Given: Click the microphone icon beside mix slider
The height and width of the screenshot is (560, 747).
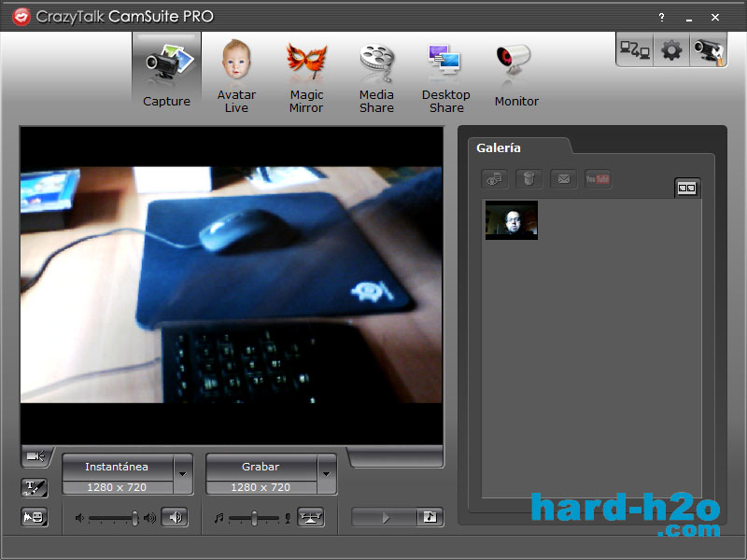Looking at the screenshot, I should [x=288, y=518].
